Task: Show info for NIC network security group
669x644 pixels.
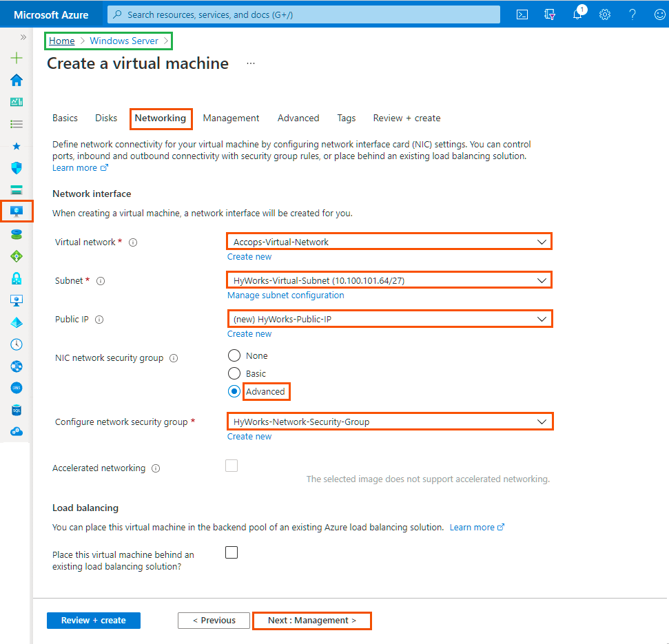Action: (174, 358)
